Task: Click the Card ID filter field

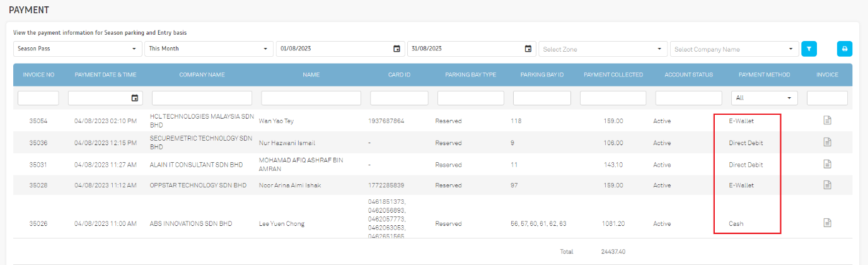Action: [x=399, y=98]
